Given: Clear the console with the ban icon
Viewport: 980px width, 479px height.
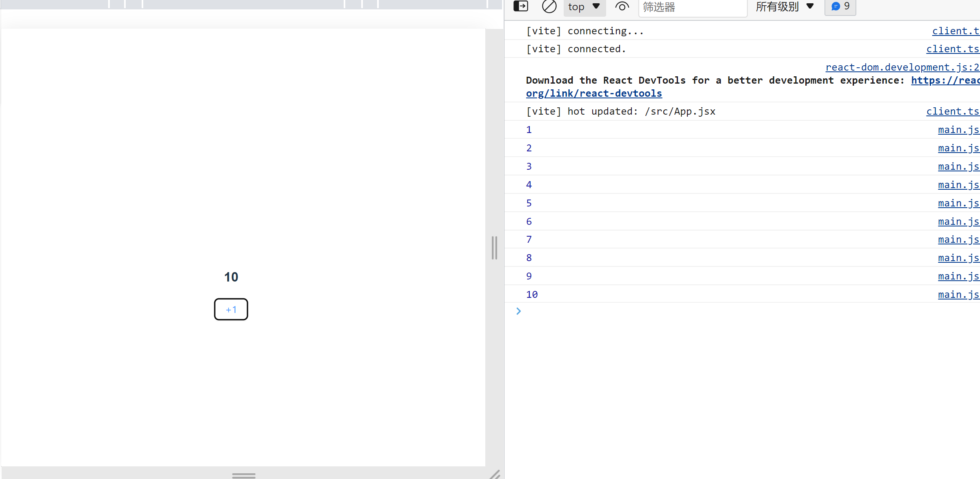Looking at the screenshot, I should 549,6.
